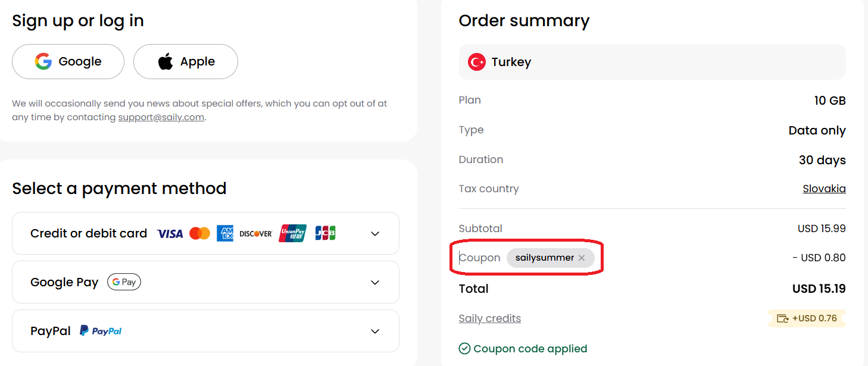Change tax country Slovakia link
The height and width of the screenshot is (366, 868).
[x=824, y=189]
